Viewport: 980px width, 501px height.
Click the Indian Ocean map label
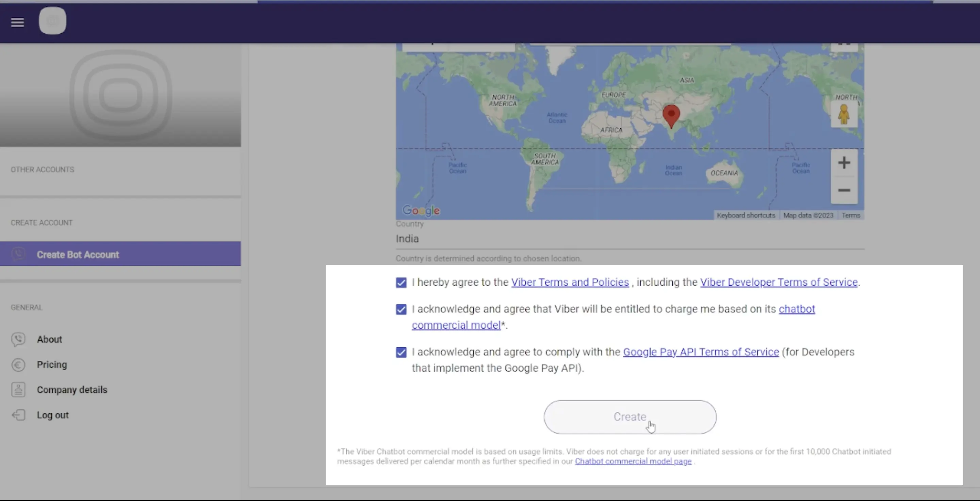[x=673, y=170]
